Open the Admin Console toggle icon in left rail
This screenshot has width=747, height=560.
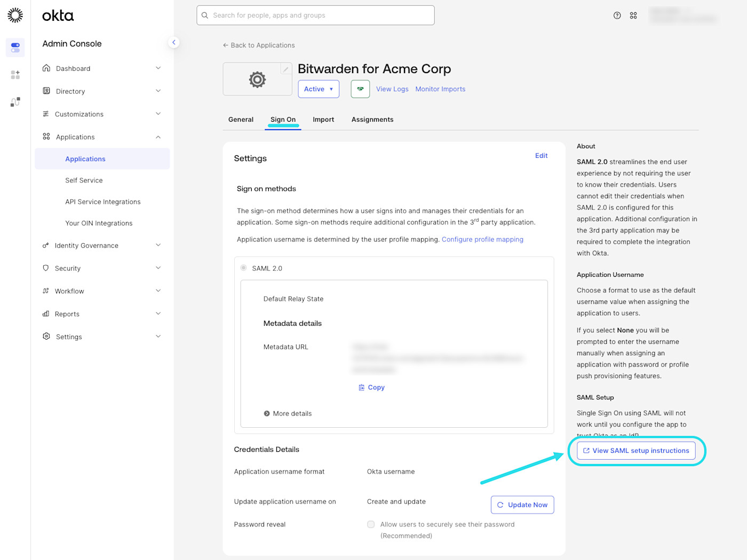(15, 47)
